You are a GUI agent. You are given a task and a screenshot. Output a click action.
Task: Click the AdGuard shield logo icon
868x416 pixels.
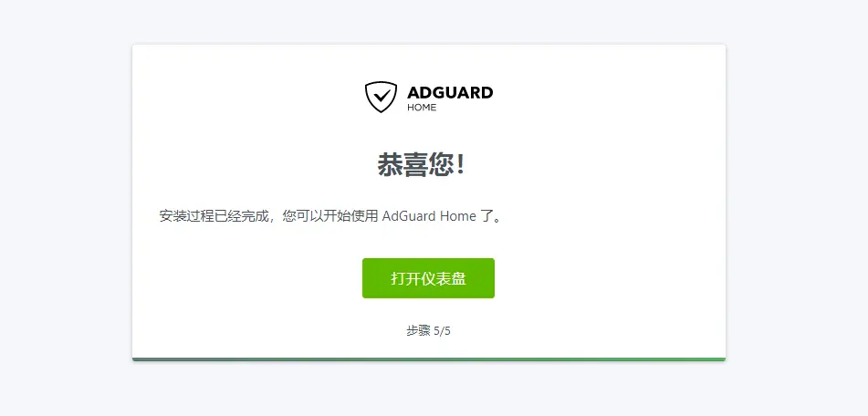point(381,98)
